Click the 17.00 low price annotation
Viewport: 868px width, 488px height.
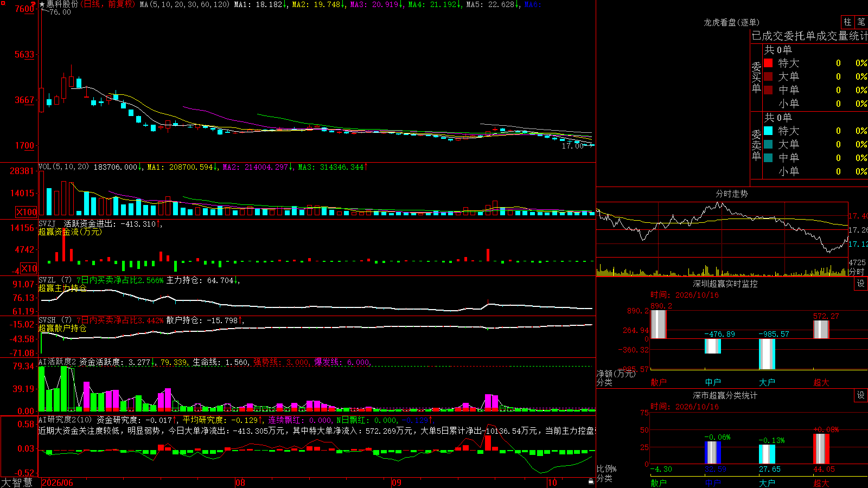click(572, 146)
